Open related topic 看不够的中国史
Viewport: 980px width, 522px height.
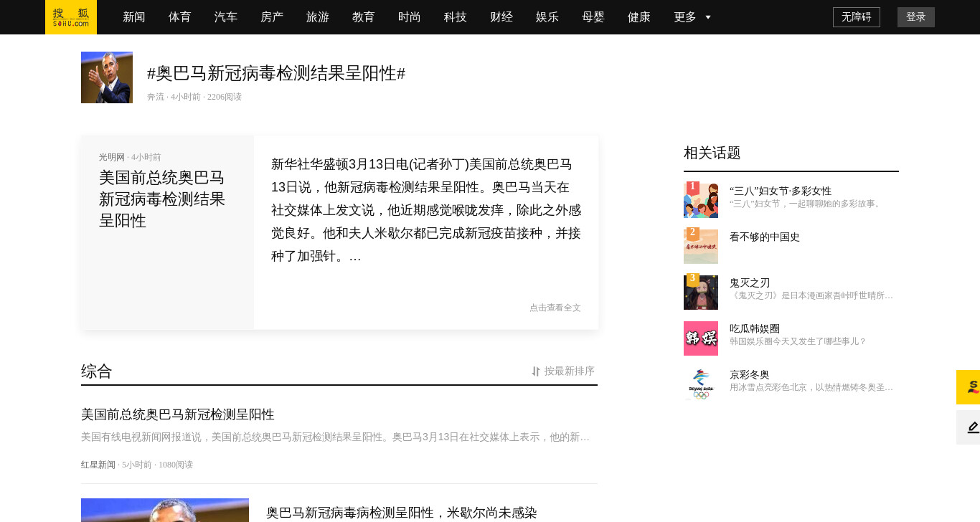pyautogui.click(x=765, y=237)
